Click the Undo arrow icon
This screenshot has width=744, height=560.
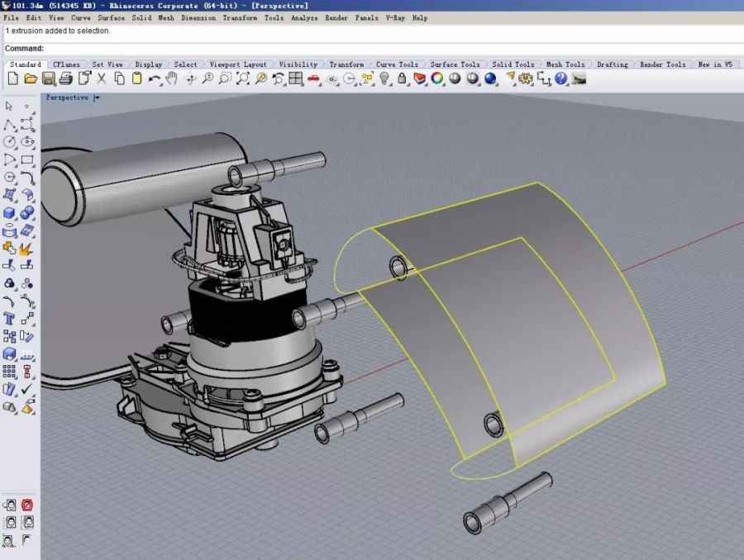155,78
